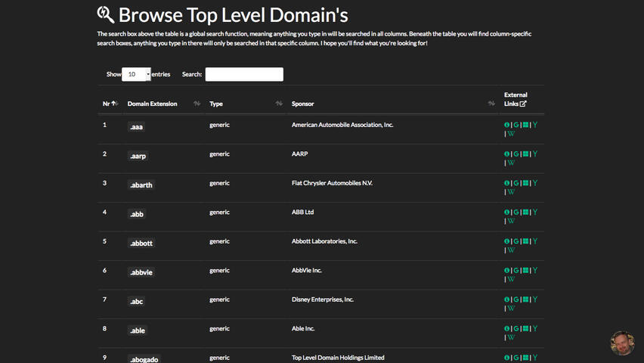The height and width of the screenshot is (363, 644).
Task: Click the Google icon in the .abbvie row
Action: (516, 270)
